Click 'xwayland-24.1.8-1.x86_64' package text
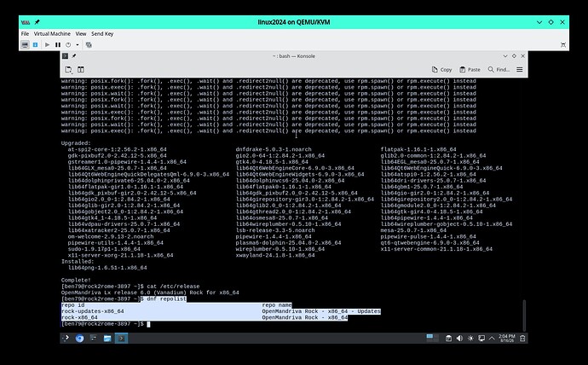The height and width of the screenshot is (365, 588). pos(275,255)
